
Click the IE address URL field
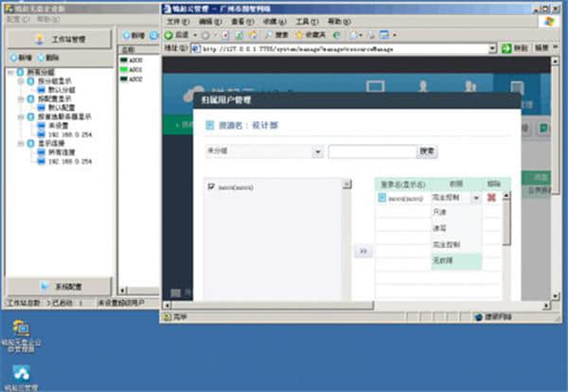coord(345,48)
